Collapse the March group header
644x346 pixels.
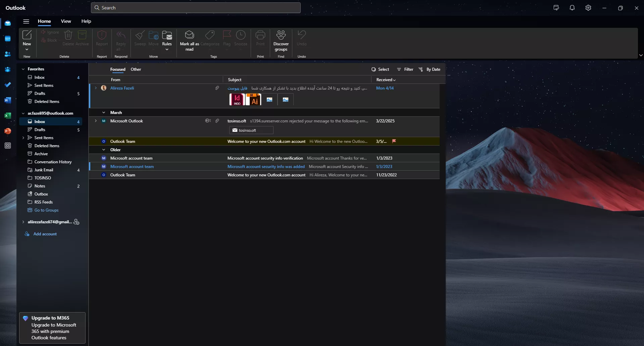[x=104, y=113]
